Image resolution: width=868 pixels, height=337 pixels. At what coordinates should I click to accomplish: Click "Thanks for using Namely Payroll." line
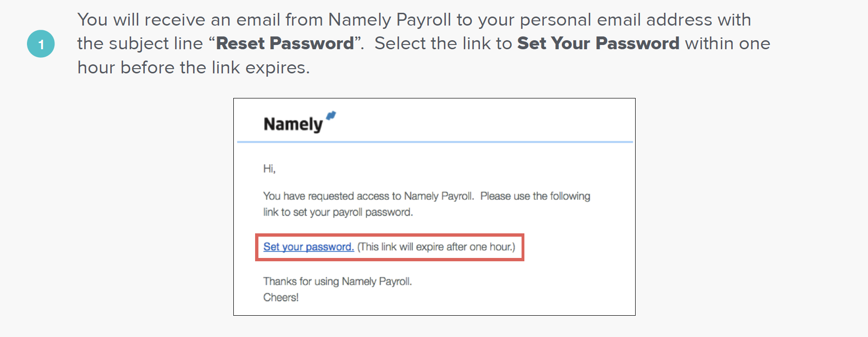[337, 282]
